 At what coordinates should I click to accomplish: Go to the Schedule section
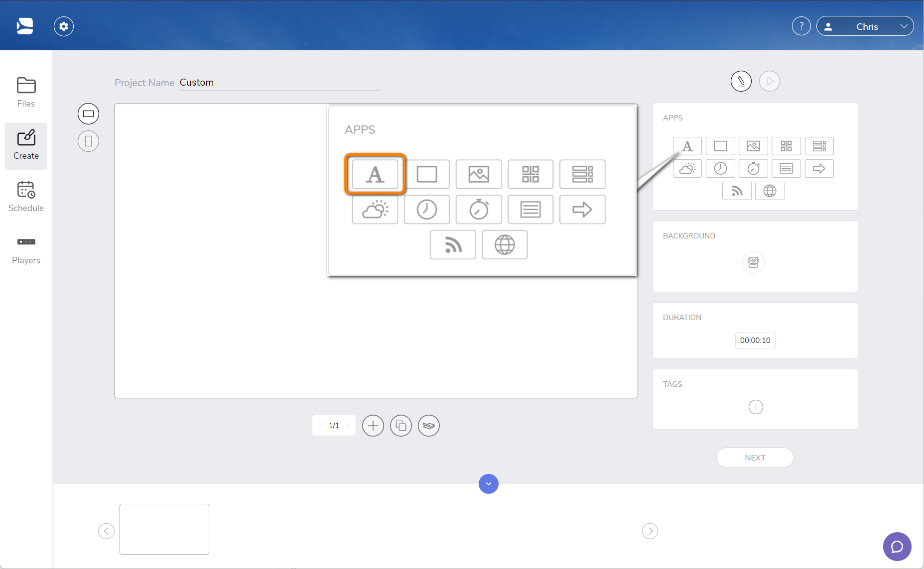[x=26, y=197]
